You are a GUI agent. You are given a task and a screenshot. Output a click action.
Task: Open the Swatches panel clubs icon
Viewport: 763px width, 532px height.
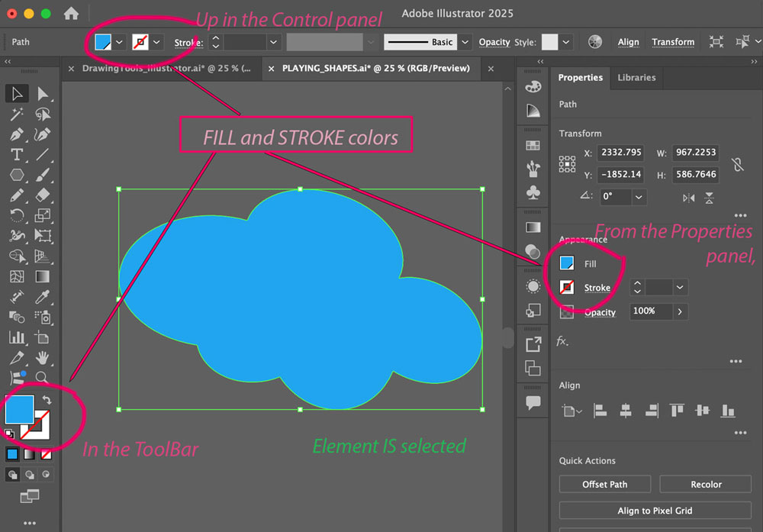[x=533, y=194]
